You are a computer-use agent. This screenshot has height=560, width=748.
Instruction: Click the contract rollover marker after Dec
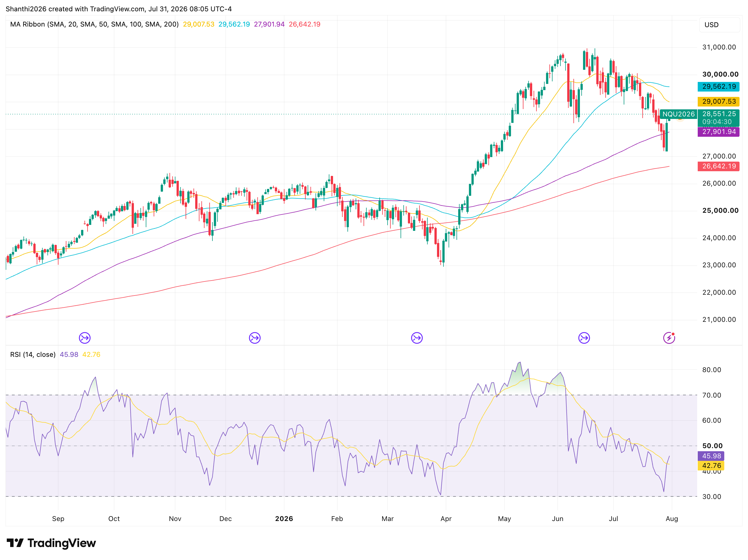pos(255,338)
